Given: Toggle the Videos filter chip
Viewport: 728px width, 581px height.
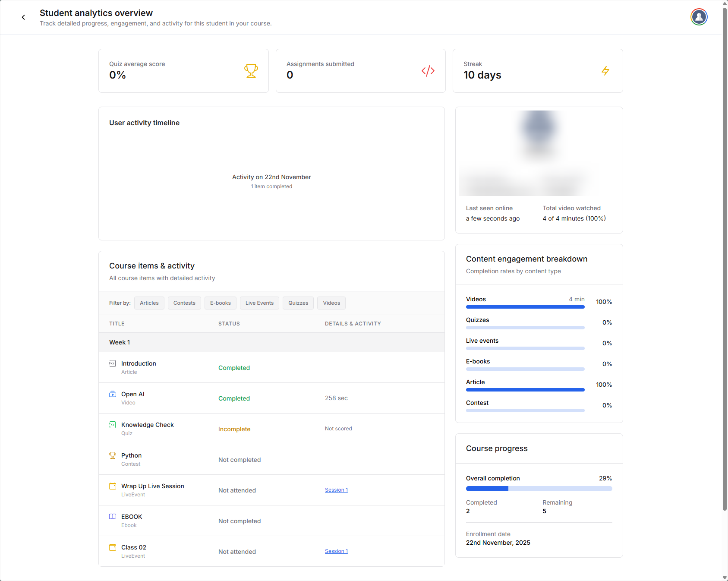Looking at the screenshot, I should click(x=331, y=303).
